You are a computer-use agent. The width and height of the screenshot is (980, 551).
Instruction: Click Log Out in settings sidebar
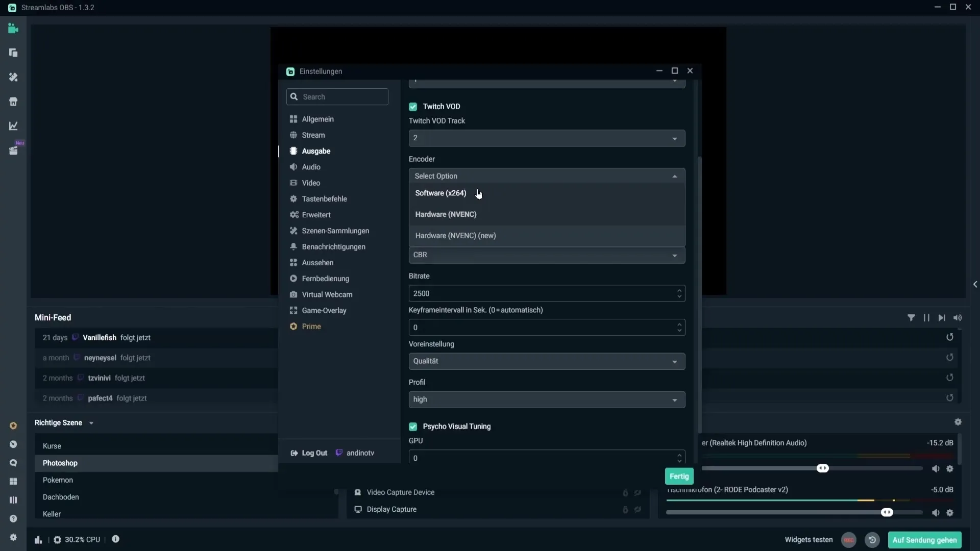(309, 453)
